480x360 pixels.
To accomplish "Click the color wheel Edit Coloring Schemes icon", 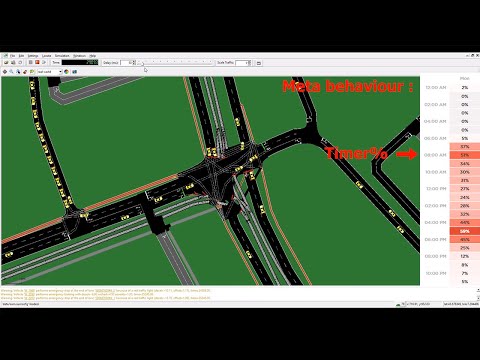I will [x=66, y=72].
